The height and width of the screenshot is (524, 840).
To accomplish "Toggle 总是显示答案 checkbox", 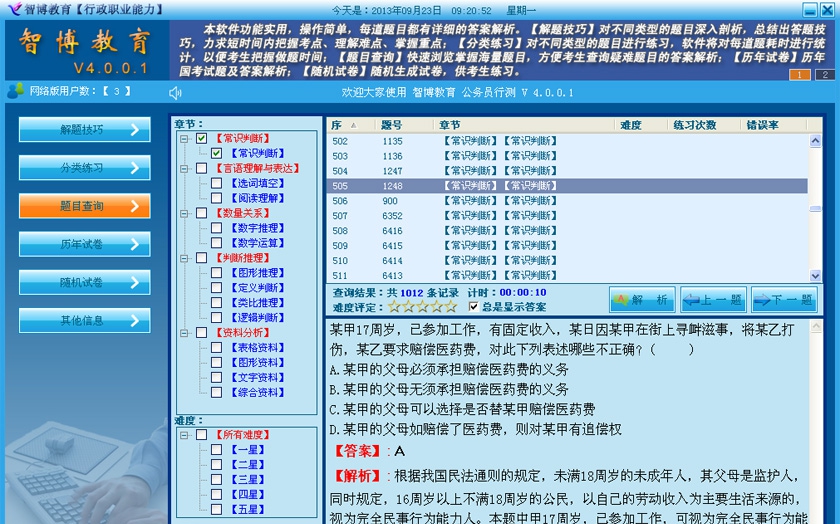I will 474,306.
